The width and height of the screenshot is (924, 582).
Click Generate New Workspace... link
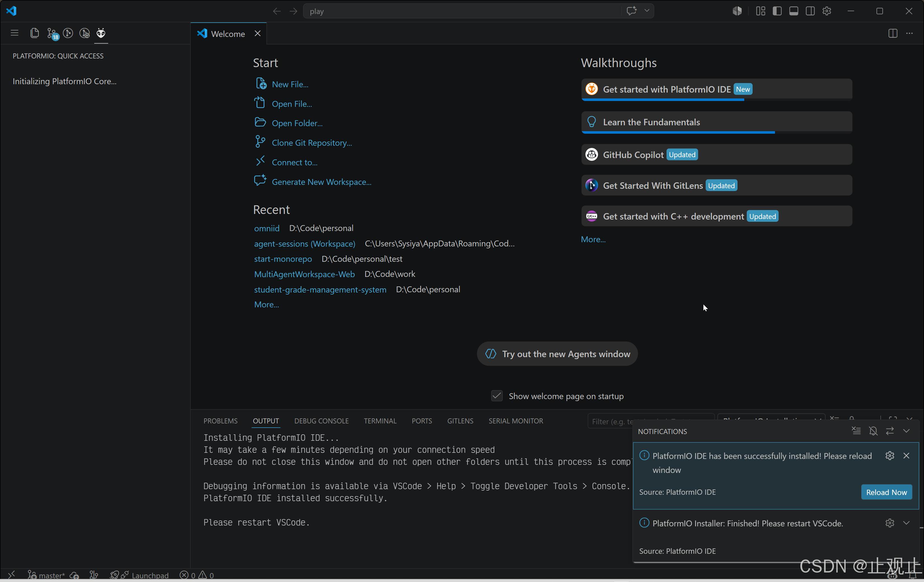tap(322, 182)
